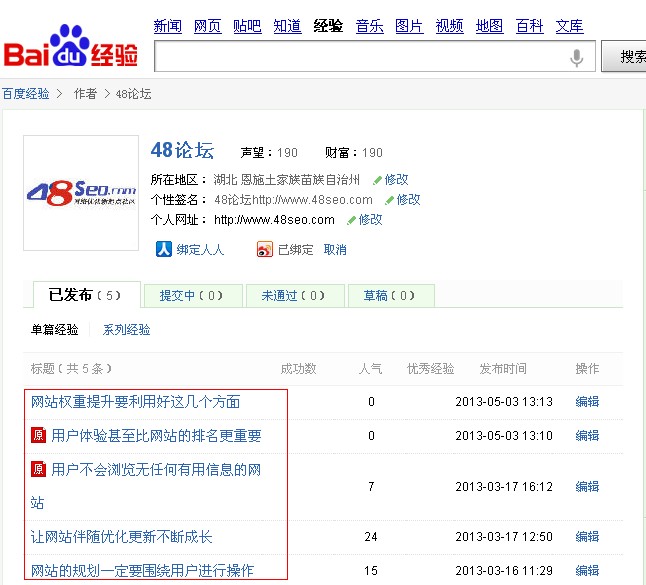This screenshot has width=646, height=585.
Task: Click 取消 to unbind Weibo
Action: tap(335, 250)
